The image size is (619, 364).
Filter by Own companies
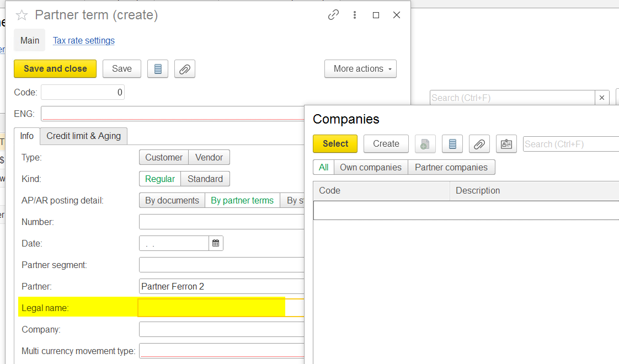coord(371,168)
